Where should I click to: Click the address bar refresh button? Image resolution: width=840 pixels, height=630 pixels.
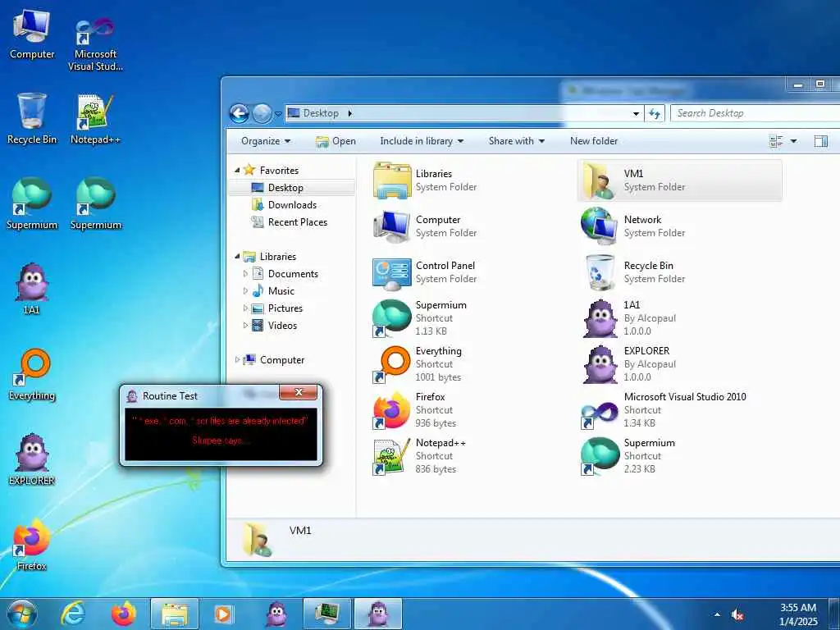pos(655,113)
